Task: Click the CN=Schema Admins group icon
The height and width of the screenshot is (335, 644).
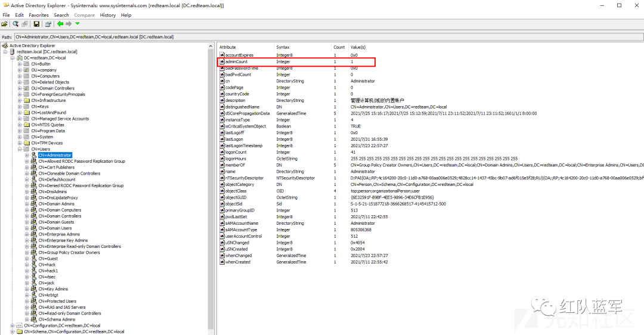Action: click(33, 320)
